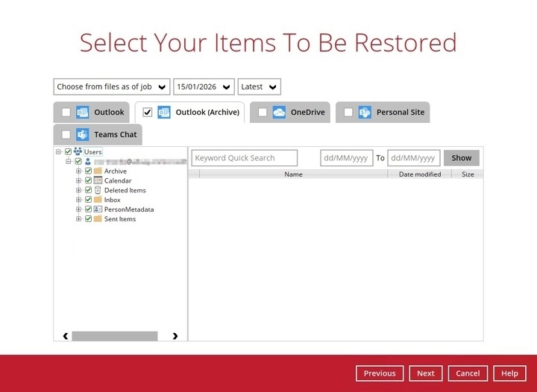Uncheck the Inbox checkbox
The image size is (537, 392).
pos(88,200)
